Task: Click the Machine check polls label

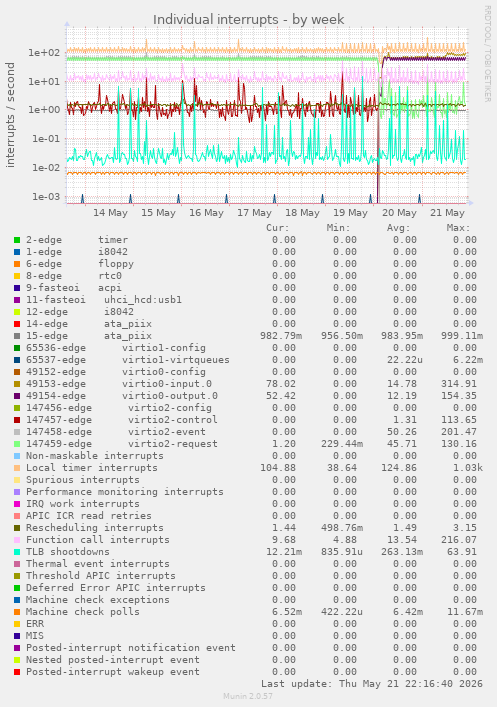Action: (x=83, y=612)
